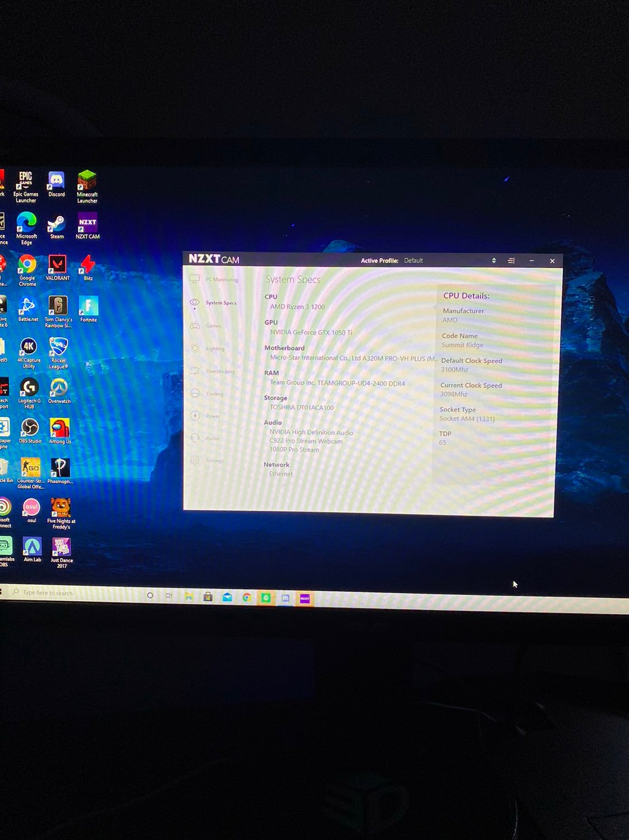
Task: Open PC Monitoring in NZXT CAM sidebar
Action: 215,279
